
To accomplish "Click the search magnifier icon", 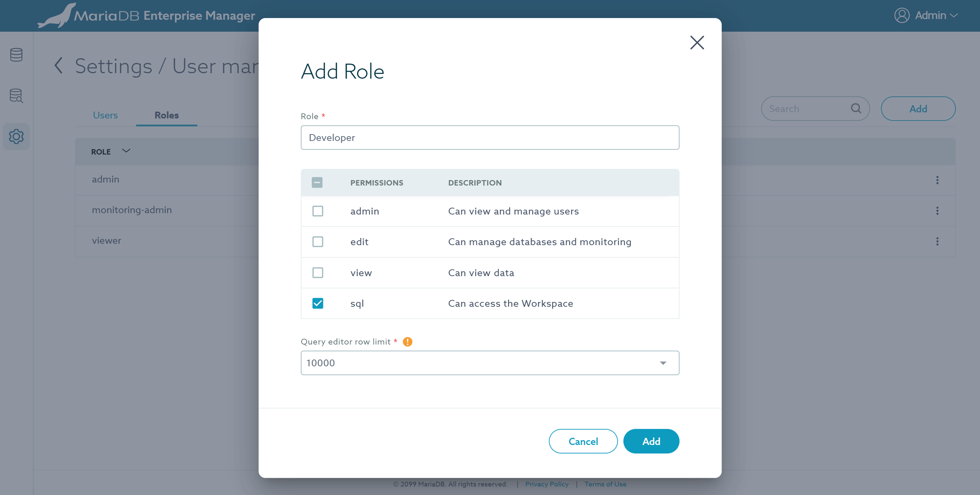I will 856,108.
